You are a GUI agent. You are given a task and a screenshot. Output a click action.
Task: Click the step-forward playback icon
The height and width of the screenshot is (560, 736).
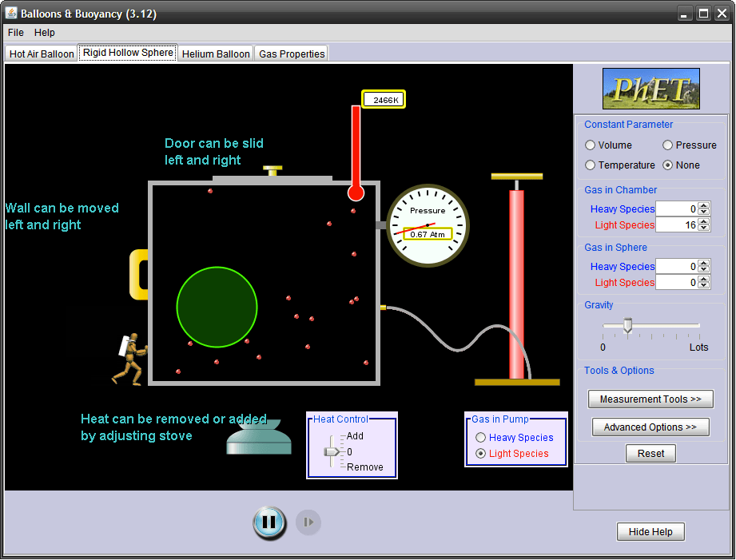308,521
